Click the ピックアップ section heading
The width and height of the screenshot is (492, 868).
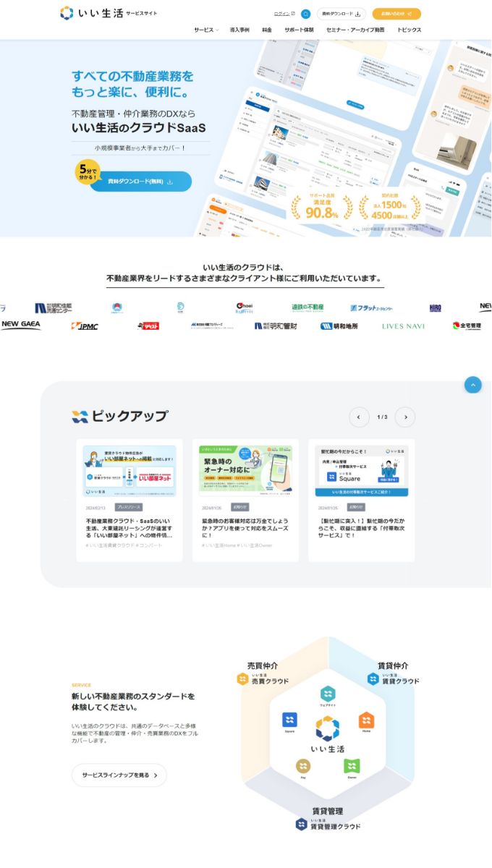click(119, 416)
